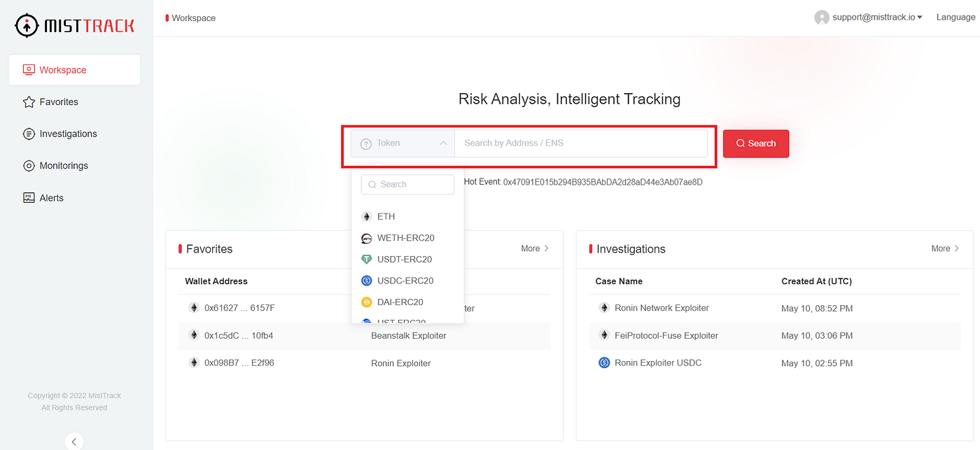Select ETH from the token list
This screenshot has height=450, width=980.
click(407, 217)
